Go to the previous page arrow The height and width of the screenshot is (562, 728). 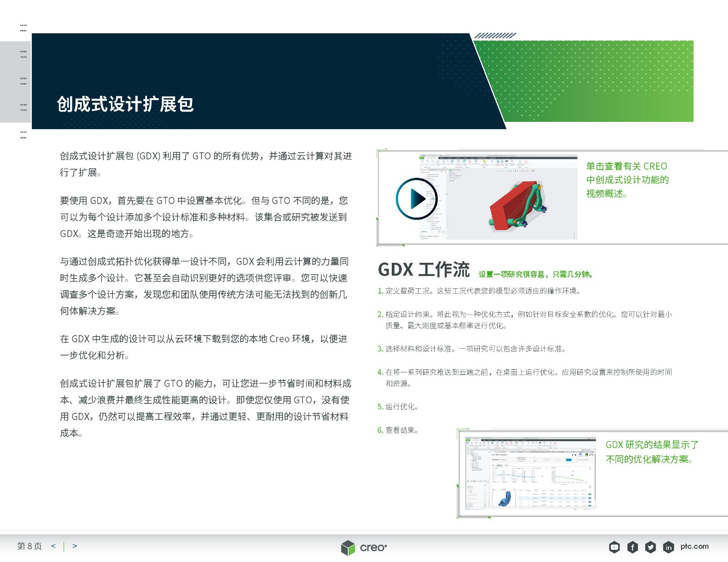[x=53, y=546]
